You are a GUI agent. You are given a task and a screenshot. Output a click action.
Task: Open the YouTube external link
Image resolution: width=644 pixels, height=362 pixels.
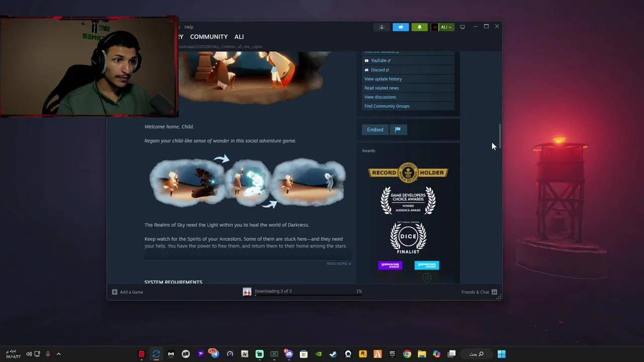(x=380, y=61)
